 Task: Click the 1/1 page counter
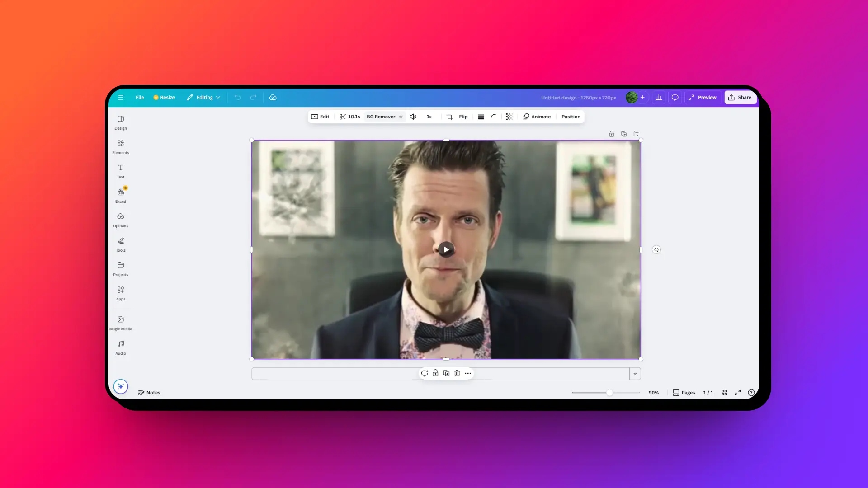pyautogui.click(x=708, y=393)
